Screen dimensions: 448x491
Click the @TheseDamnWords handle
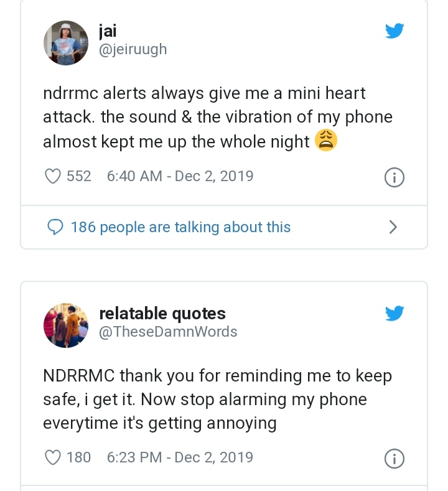click(x=168, y=332)
